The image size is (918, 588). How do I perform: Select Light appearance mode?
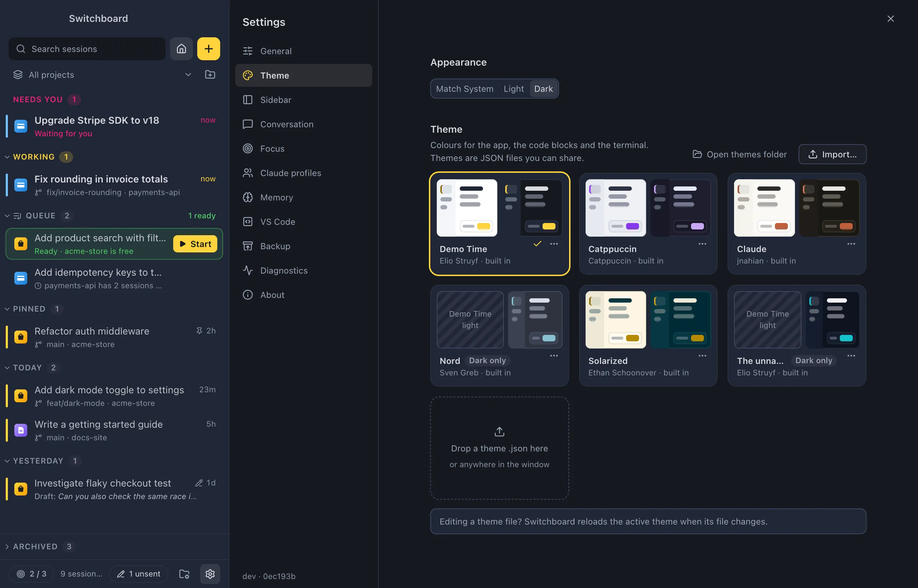[x=514, y=89]
